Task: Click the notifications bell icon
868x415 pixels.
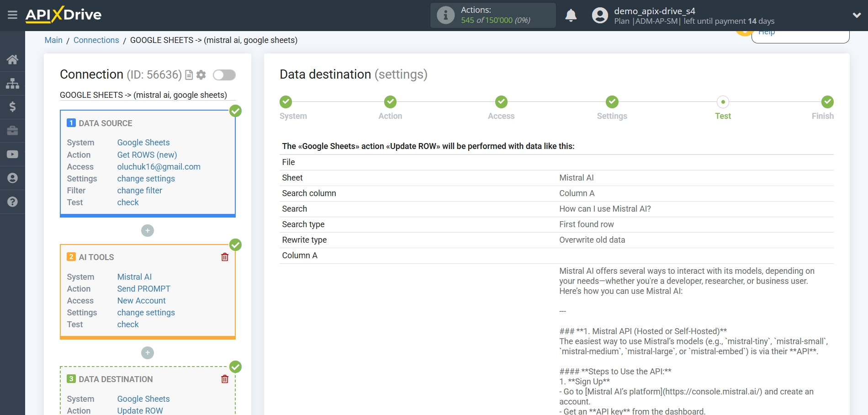Action: tap(571, 15)
